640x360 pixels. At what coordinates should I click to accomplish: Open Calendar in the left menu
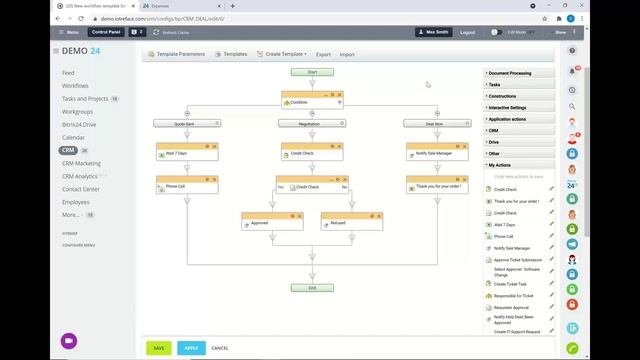pyautogui.click(x=73, y=138)
